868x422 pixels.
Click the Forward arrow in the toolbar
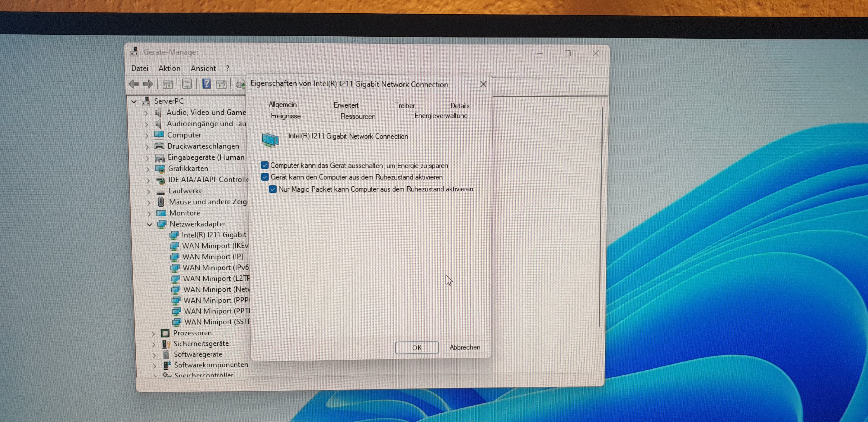click(x=148, y=84)
